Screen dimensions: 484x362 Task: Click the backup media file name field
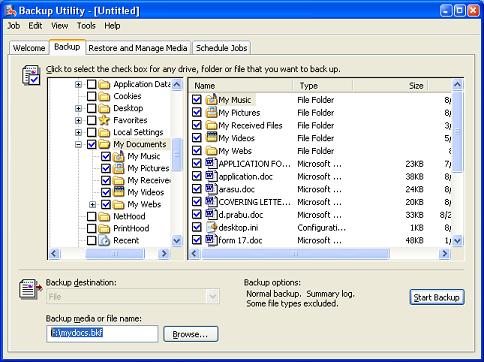[102, 333]
